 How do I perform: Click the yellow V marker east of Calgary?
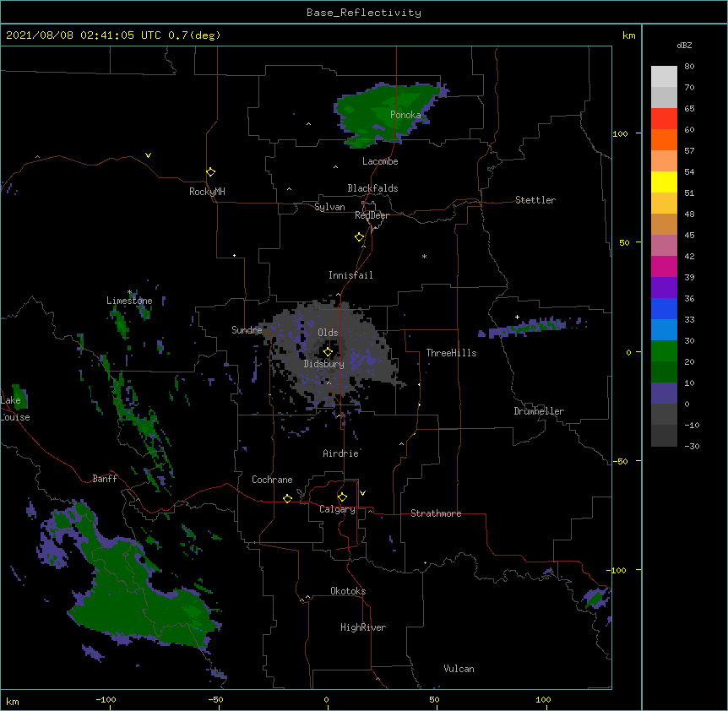click(x=362, y=493)
